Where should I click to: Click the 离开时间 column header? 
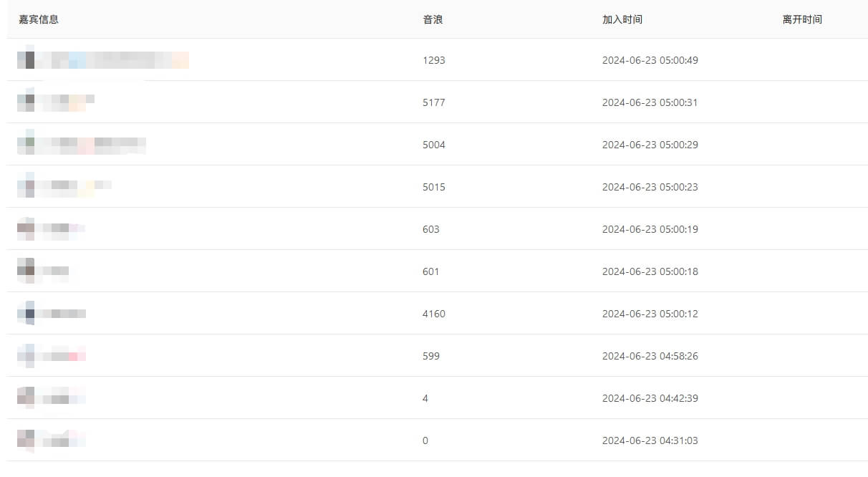(802, 19)
